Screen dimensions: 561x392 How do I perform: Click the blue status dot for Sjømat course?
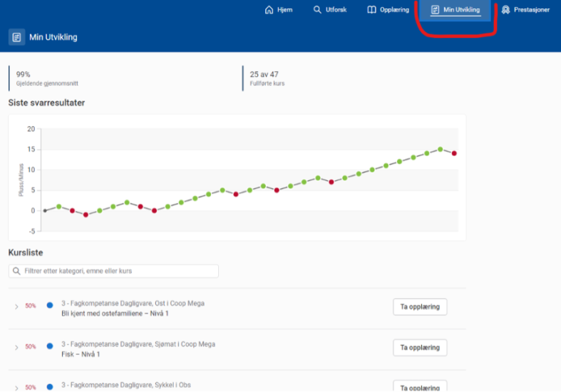coord(49,346)
